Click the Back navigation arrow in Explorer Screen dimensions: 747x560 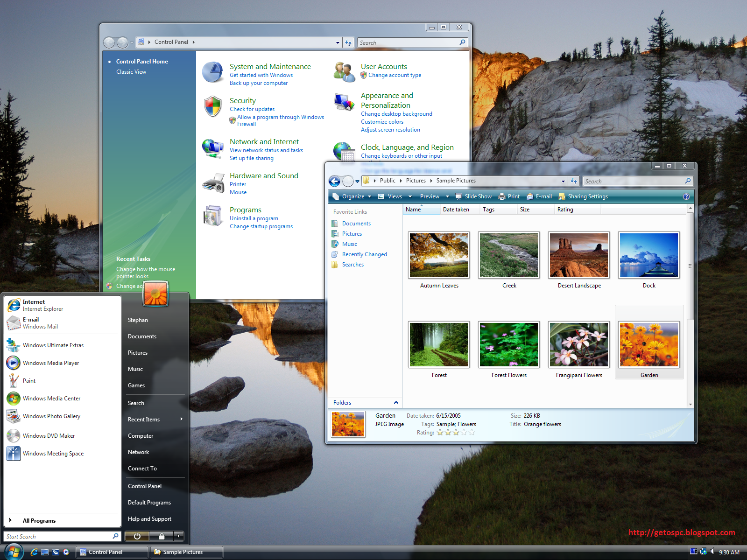(x=334, y=181)
